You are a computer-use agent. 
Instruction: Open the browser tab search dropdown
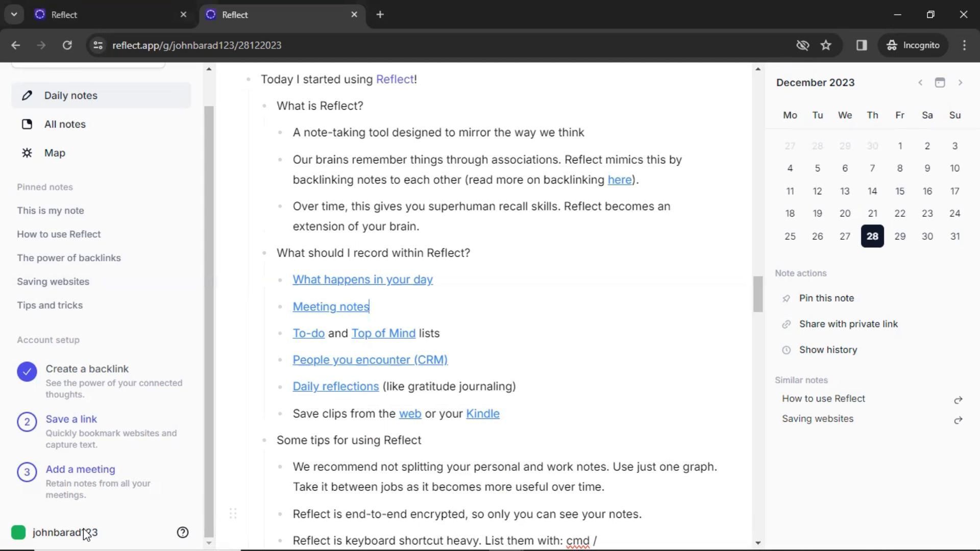pyautogui.click(x=14, y=14)
